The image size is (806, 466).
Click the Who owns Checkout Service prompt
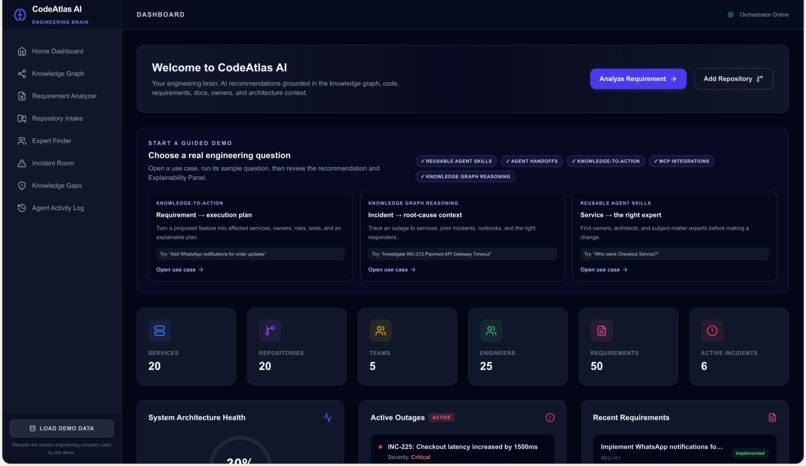click(674, 254)
